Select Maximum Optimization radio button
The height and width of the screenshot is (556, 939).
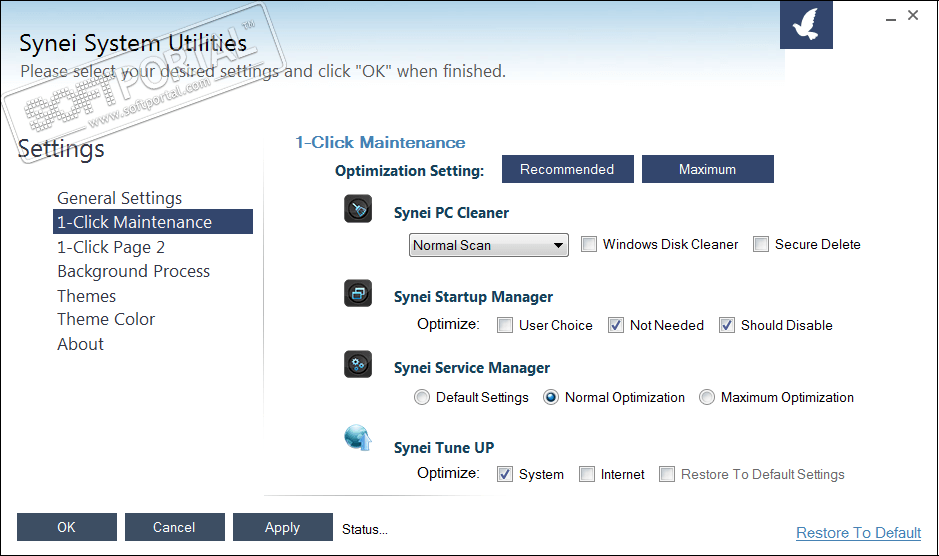(x=707, y=398)
